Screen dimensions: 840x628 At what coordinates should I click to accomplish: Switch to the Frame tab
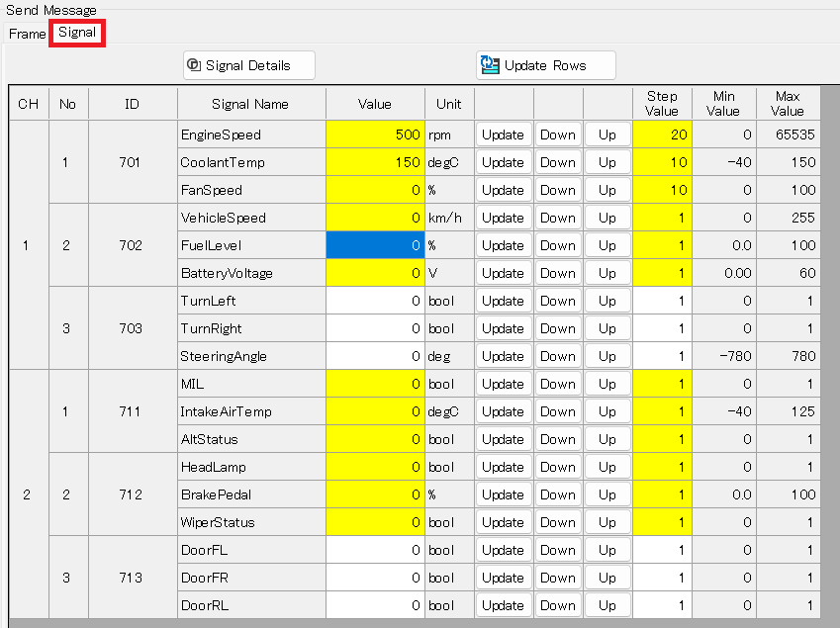[27, 34]
